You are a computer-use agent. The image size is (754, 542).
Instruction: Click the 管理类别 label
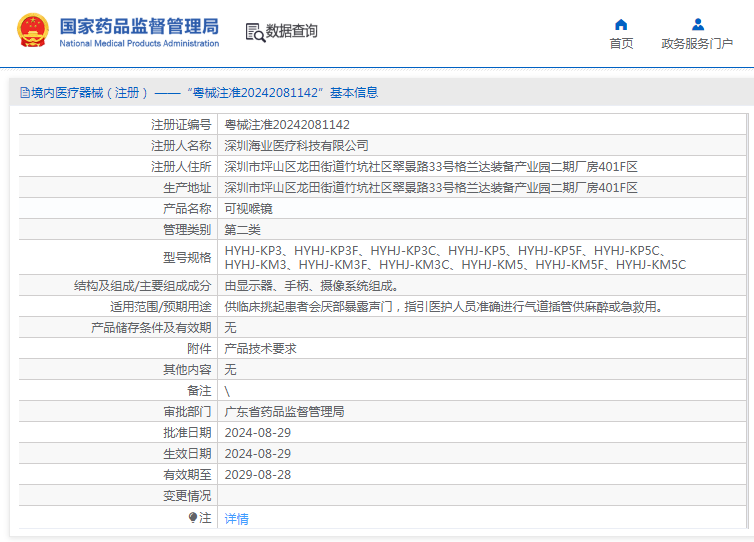tap(187, 230)
